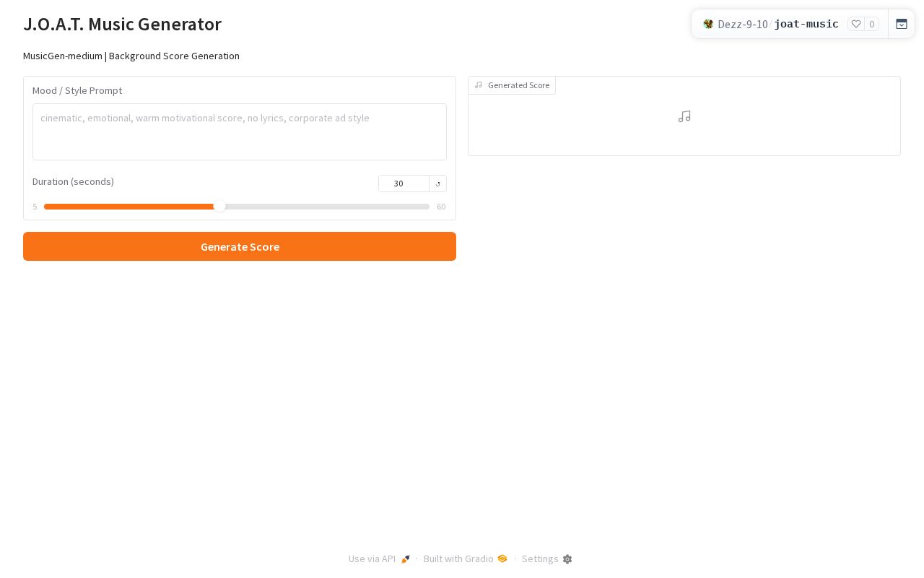Click the heart like icon
This screenshot has height=578, width=924.
coord(856,24)
